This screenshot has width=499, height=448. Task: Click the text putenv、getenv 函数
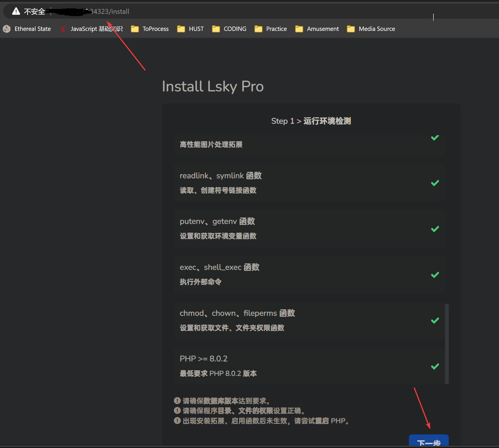click(x=217, y=221)
